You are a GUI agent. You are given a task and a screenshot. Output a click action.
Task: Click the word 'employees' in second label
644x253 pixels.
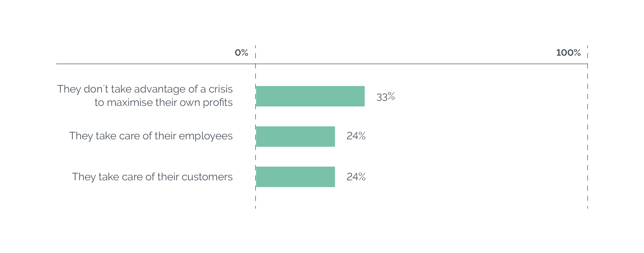206,136
